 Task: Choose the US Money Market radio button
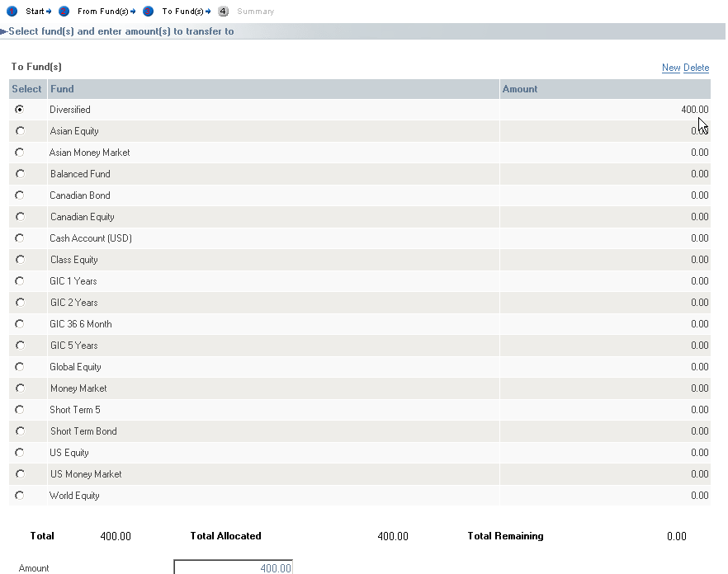click(x=20, y=474)
